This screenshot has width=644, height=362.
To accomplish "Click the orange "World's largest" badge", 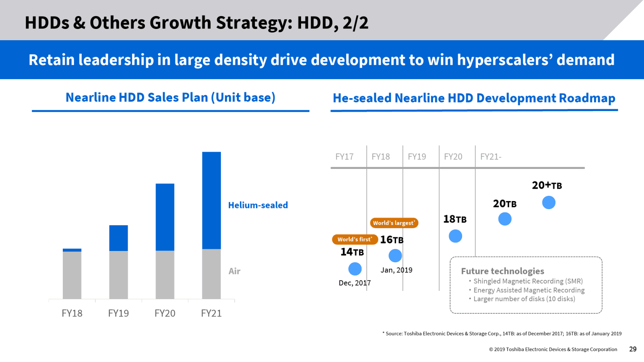I will [394, 223].
